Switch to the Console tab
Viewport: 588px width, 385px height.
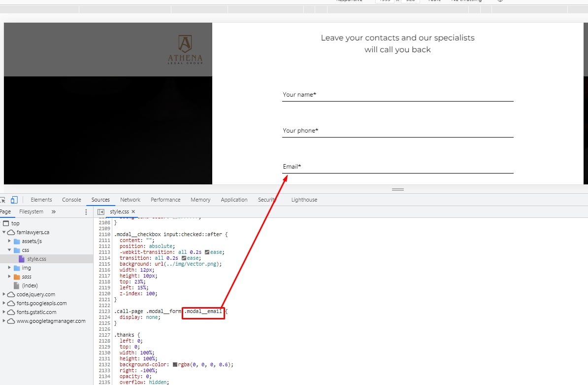71,200
